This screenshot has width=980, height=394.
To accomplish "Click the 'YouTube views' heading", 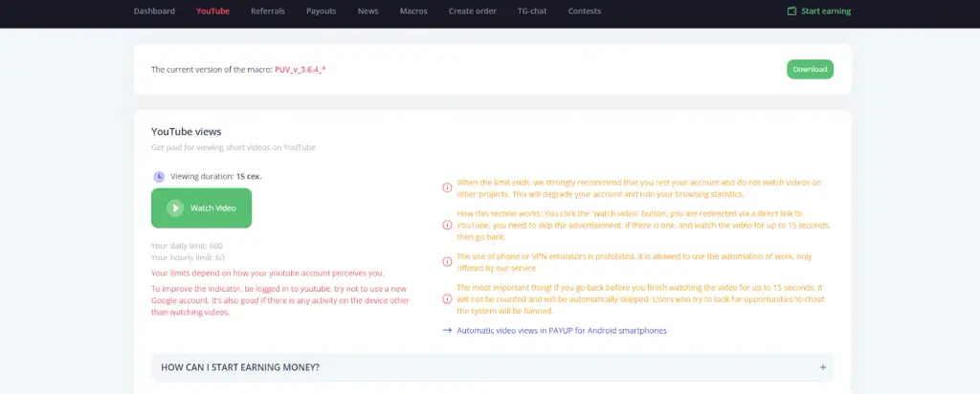I will (x=187, y=132).
